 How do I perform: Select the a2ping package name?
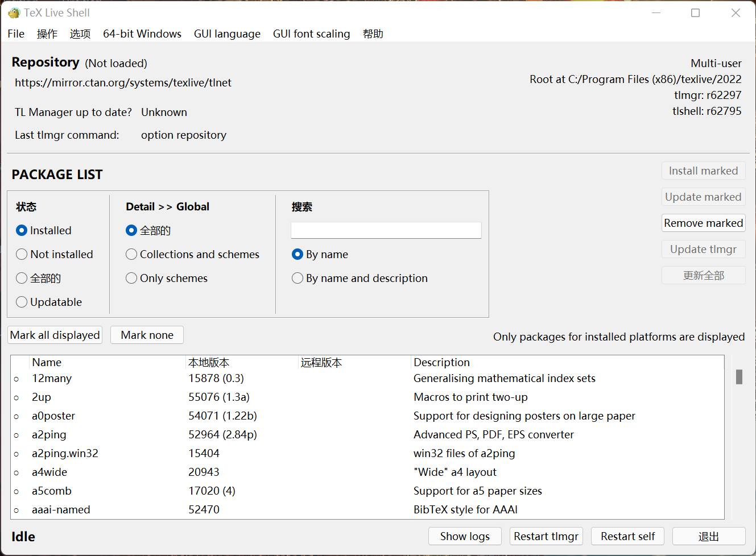click(x=49, y=434)
